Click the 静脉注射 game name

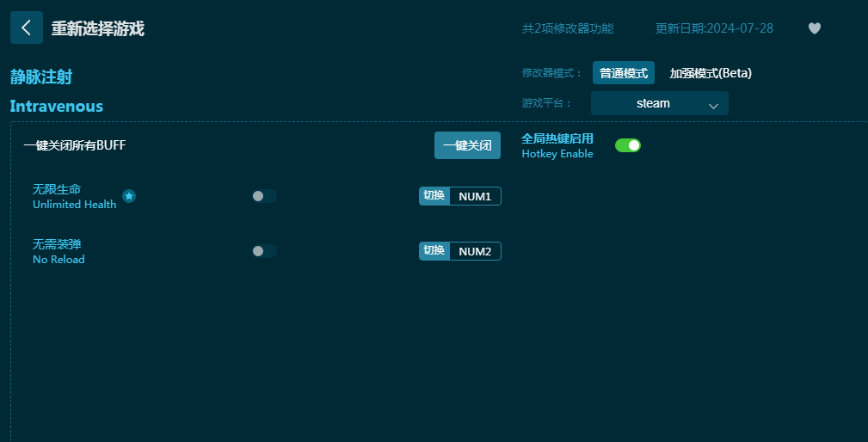(41, 77)
